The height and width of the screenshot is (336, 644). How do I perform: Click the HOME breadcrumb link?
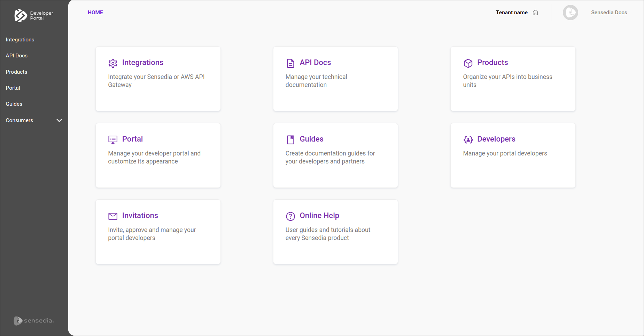click(x=95, y=12)
